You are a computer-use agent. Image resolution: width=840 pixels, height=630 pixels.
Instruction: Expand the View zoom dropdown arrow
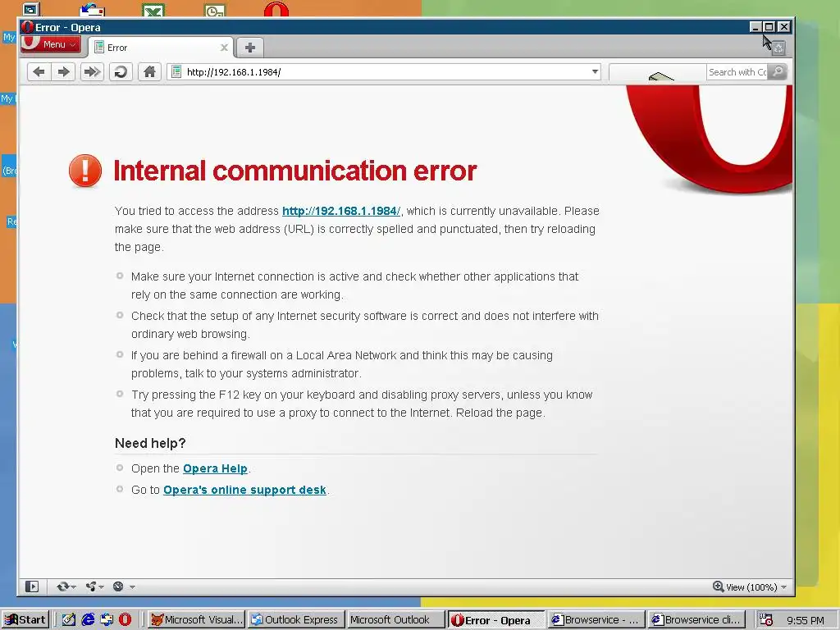pos(783,587)
